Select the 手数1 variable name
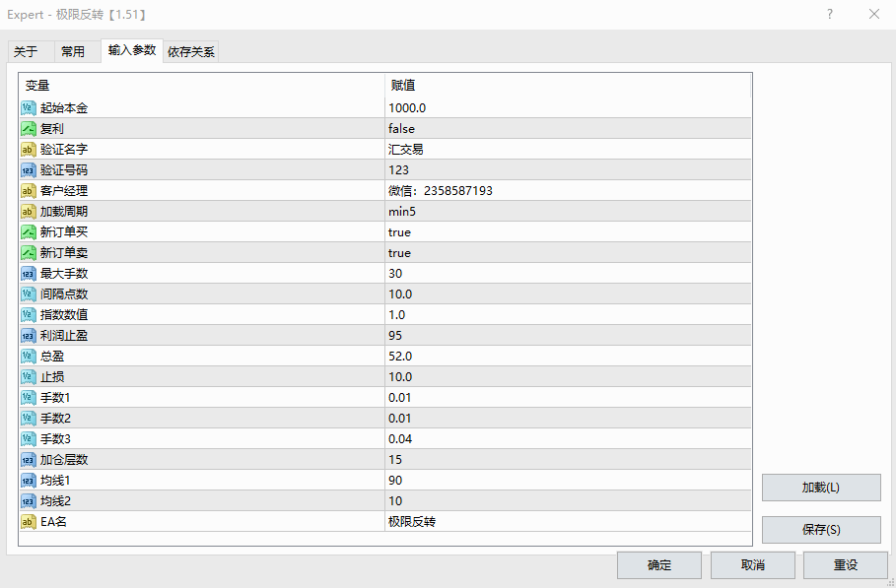Image resolution: width=896 pixels, height=588 pixels. (x=55, y=397)
